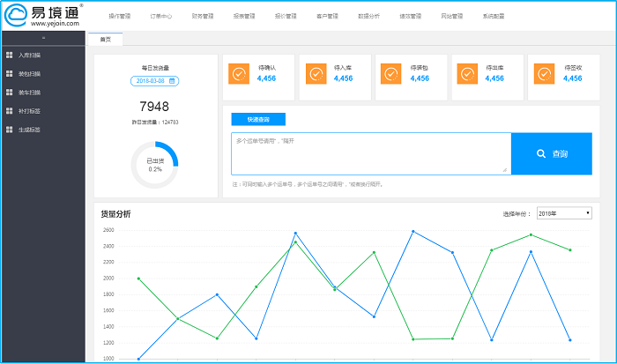Click the waybill number text area
Screen dimensions: 617x364
370,153
